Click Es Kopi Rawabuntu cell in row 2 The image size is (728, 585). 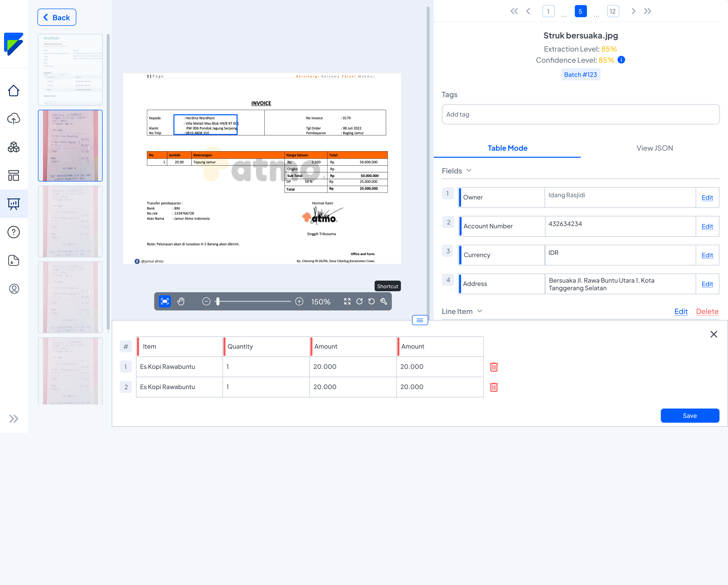click(179, 387)
